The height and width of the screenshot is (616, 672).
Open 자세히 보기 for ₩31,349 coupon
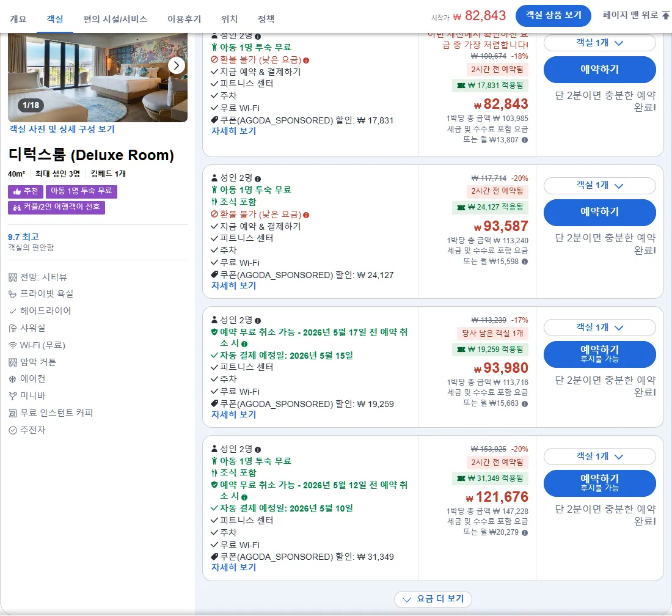click(233, 567)
